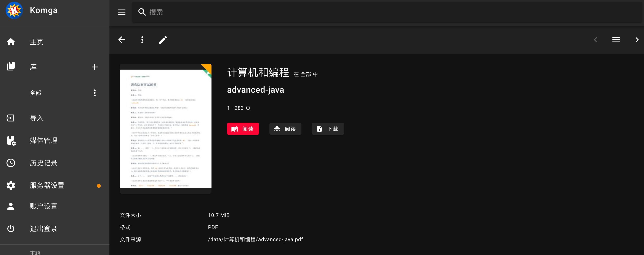This screenshot has width=644, height=255.
Task: Click the 1 · 283 页 page count text
Action: tap(239, 108)
